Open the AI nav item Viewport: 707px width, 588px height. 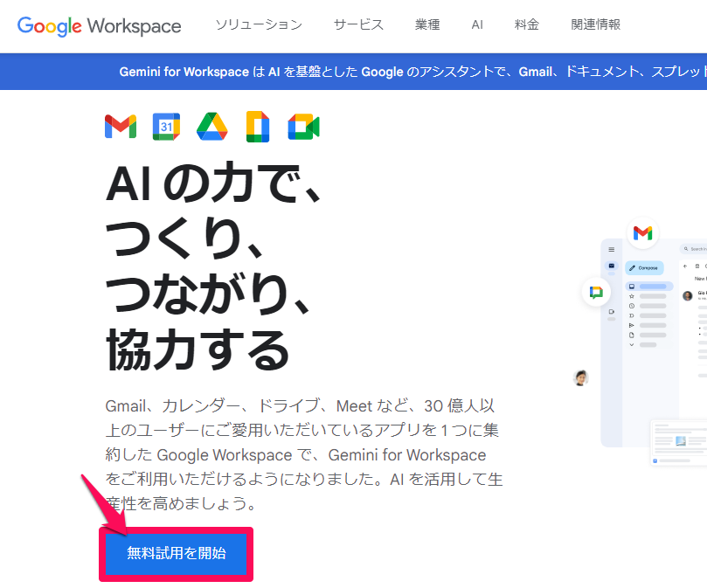[x=477, y=24]
